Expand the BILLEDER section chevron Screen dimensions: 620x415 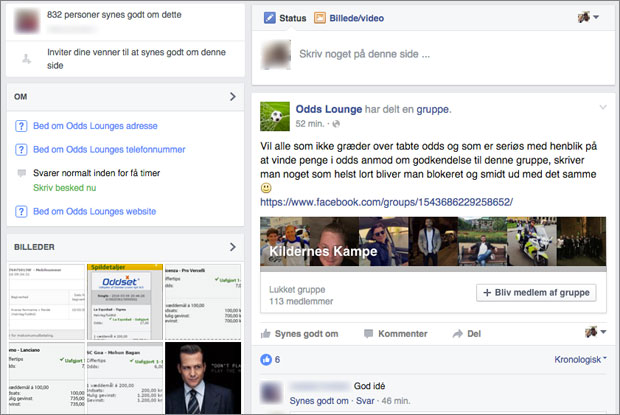pos(232,246)
